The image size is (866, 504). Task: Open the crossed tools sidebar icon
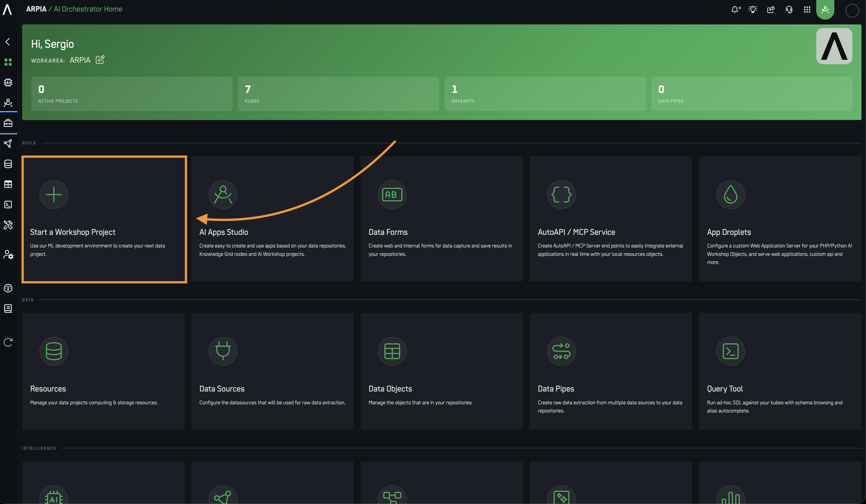[8, 225]
